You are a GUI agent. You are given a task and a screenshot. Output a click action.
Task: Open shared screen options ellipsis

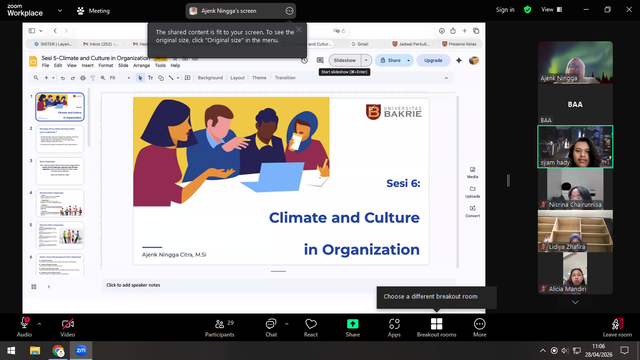[289, 11]
